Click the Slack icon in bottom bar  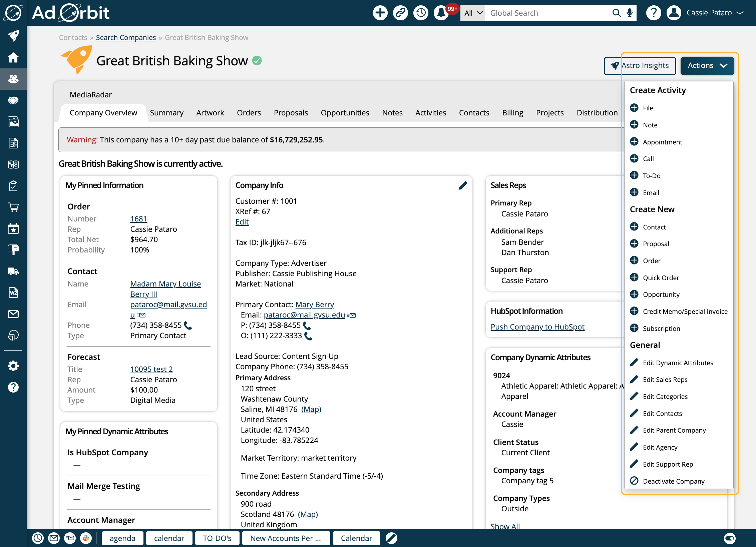(86, 538)
